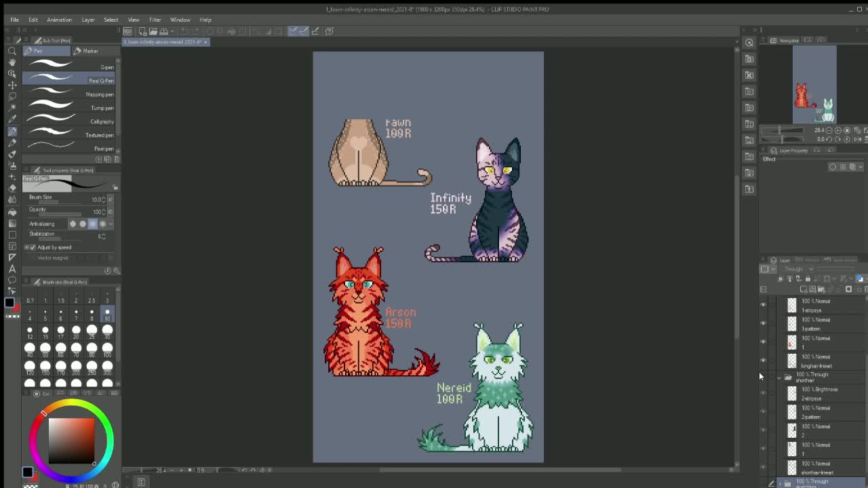
Task: Open the Sub Tool panel menu
Action: click(x=26, y=41)
